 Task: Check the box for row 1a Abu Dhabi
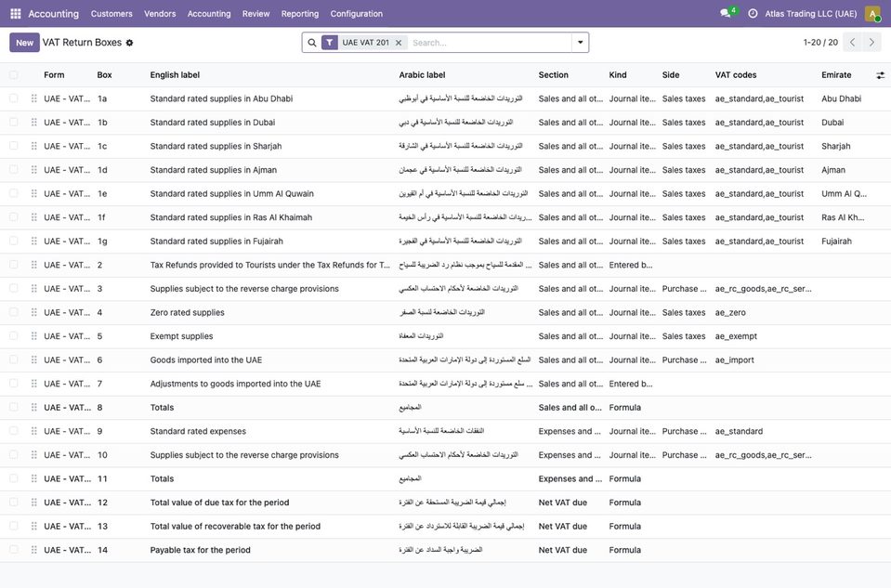pyautogui.click(x=14, y=98)
